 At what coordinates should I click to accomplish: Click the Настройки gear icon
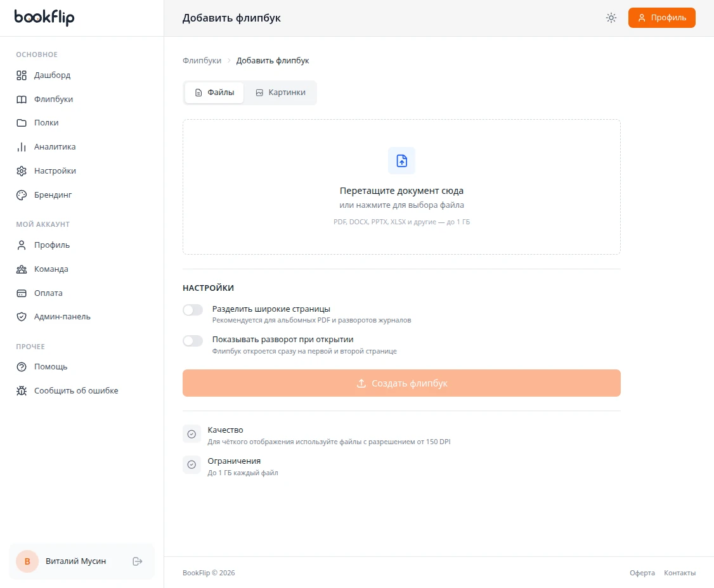click(22, 171)
